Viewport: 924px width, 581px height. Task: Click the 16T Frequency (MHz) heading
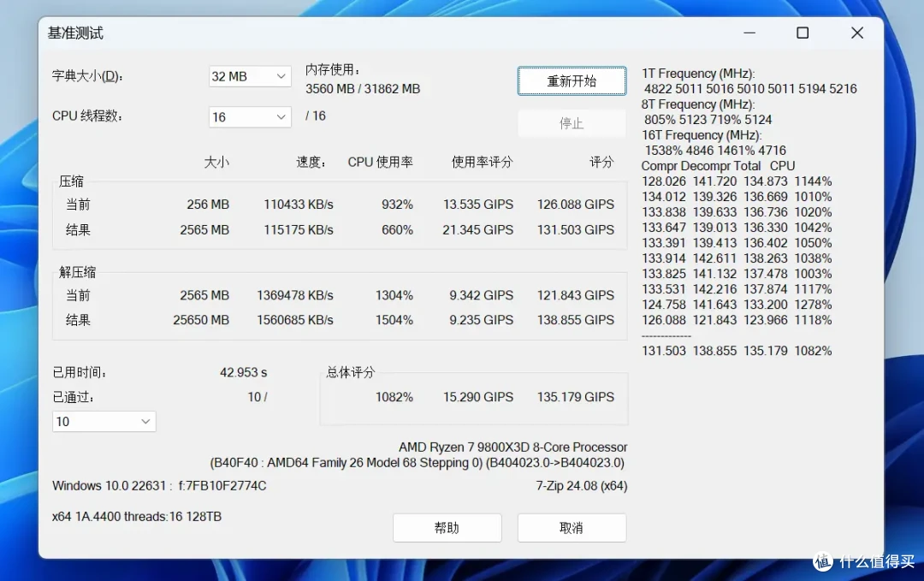click(702, 135)
